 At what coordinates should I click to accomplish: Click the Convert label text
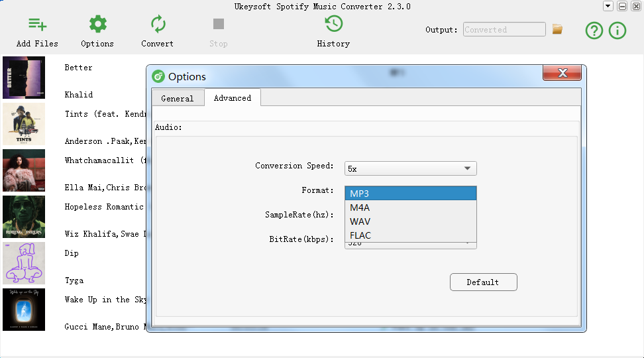point(157,44)
